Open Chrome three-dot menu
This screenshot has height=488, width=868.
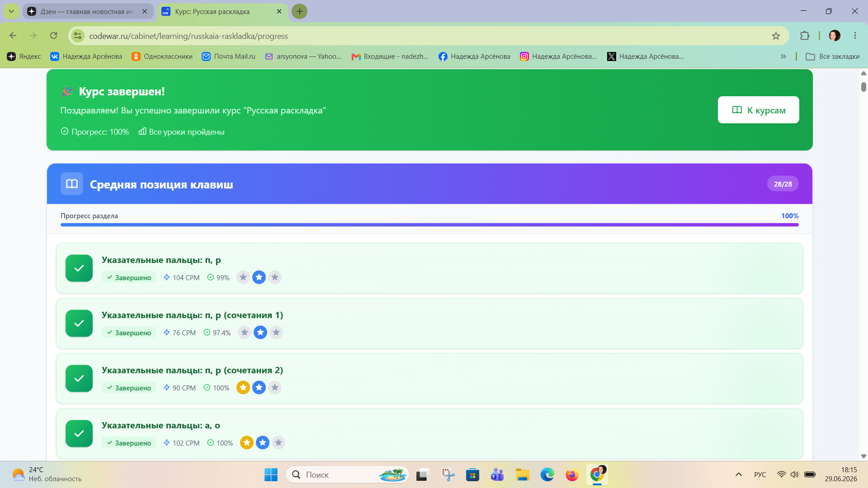855,36
